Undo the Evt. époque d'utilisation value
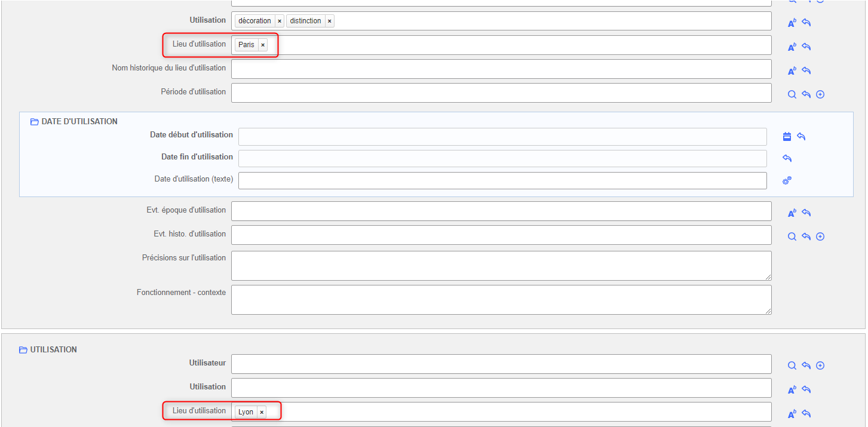The image size is (868, 427). tap(806, 213)
